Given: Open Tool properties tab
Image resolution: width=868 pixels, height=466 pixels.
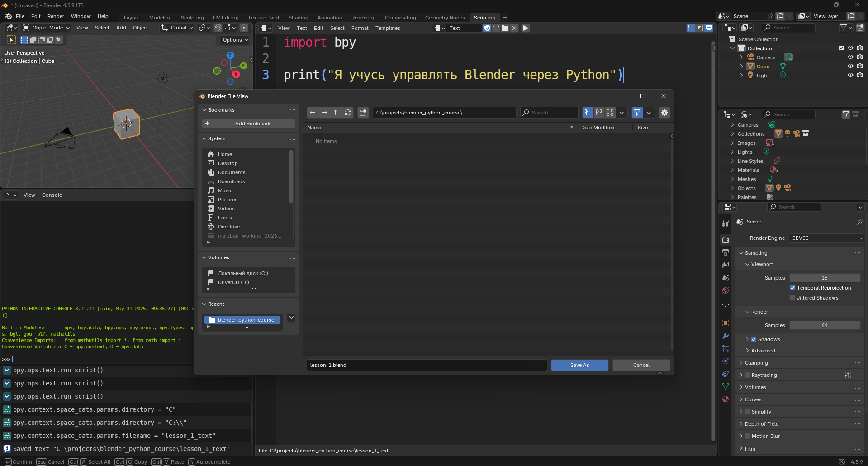Looking at the screenshot, I should coord(726,223).
